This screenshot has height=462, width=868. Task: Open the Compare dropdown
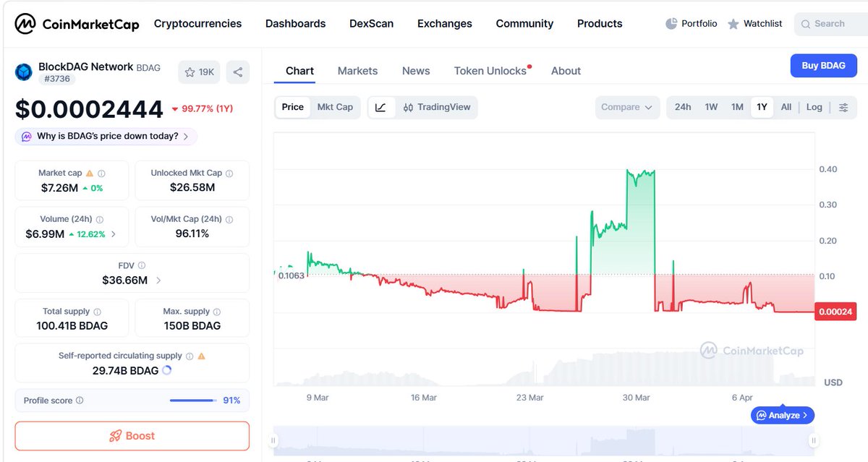pyautogui.click(x=627, y=107)
